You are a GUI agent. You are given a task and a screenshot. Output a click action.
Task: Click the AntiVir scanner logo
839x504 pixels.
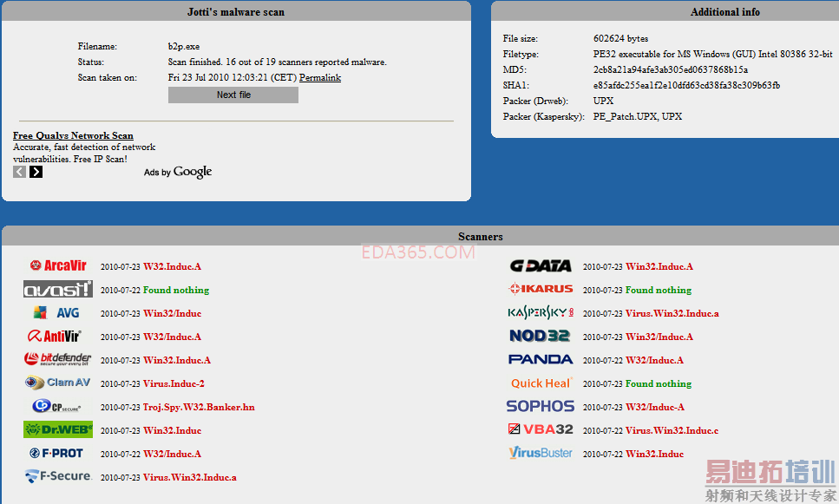click(54, 336)
